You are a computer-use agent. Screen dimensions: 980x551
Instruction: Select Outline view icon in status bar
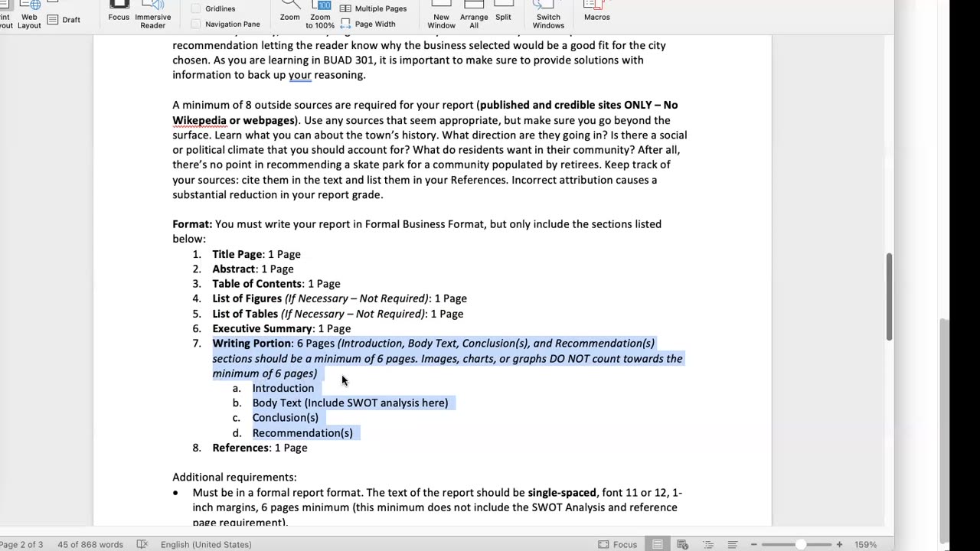[707, 544]
